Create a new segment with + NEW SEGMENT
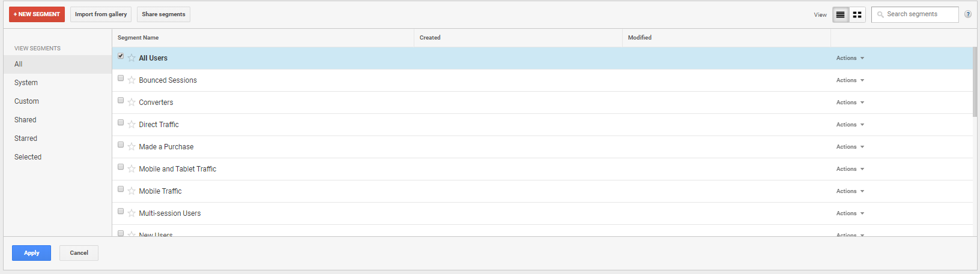The height and width of the screenshot is (274, 980). (37, 14)
